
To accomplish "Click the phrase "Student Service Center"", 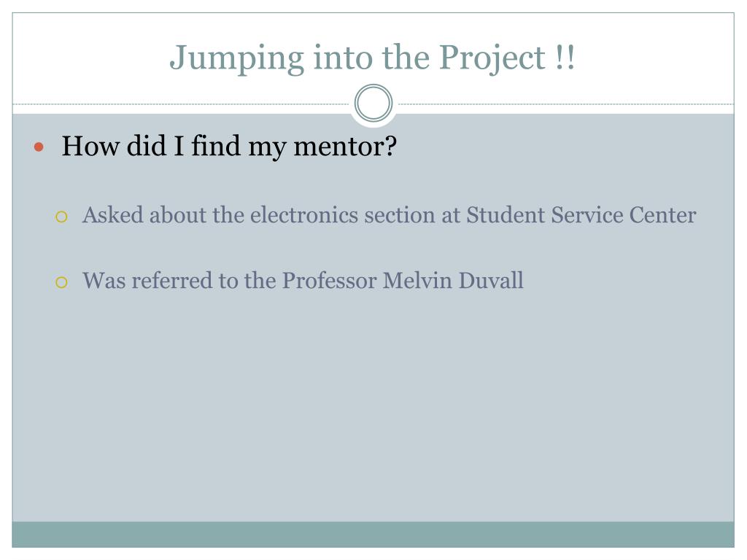I will click(x=581, y=215).
